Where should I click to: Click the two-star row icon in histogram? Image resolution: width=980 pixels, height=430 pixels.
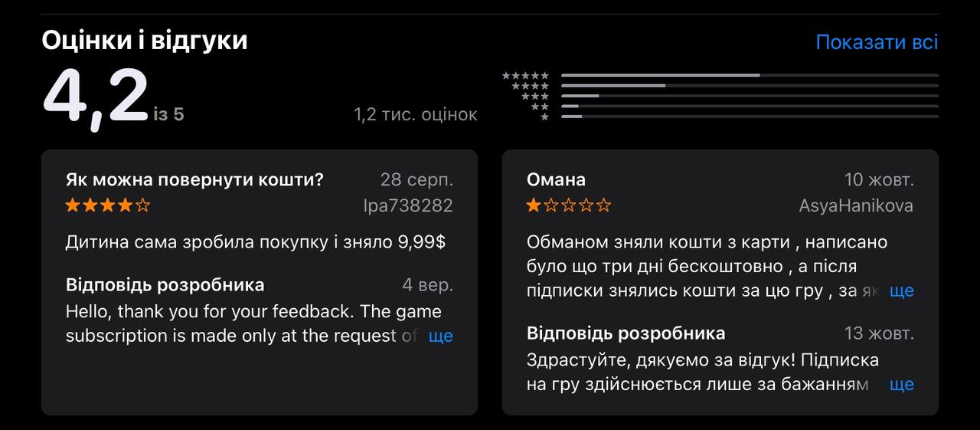pyautogui.click(x=540, y=107)
